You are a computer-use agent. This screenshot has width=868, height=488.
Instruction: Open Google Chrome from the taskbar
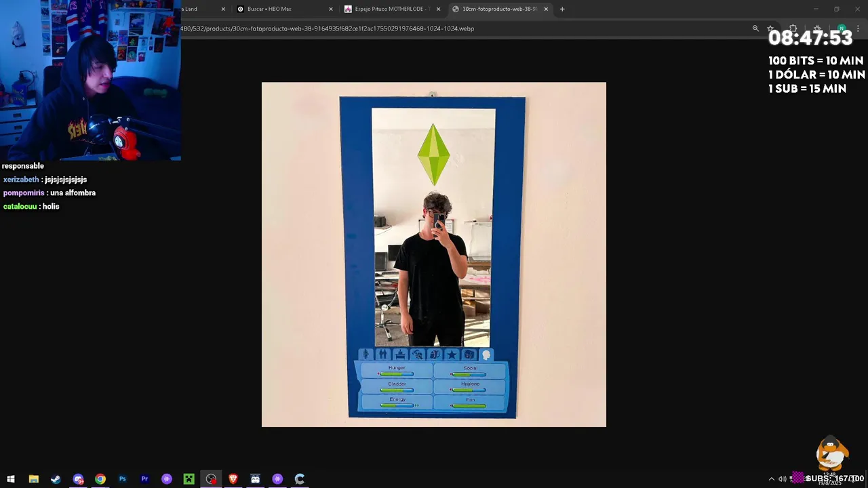coord(100,479)
